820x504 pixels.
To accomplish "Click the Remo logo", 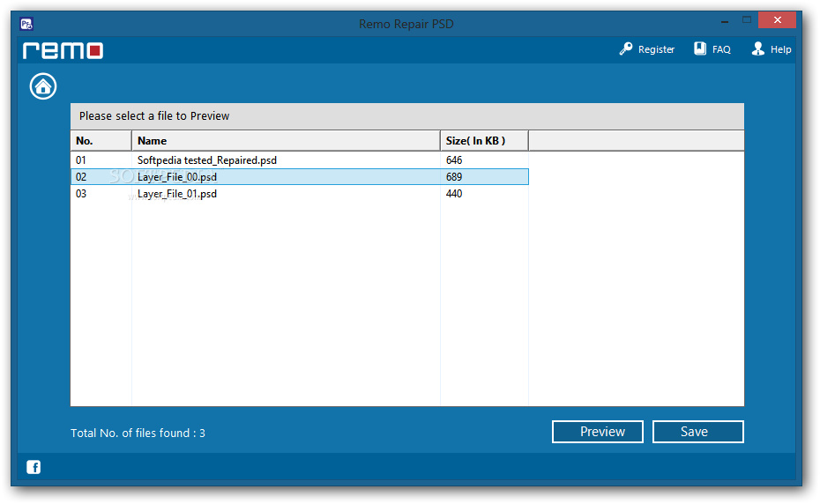I will [63, 51].
